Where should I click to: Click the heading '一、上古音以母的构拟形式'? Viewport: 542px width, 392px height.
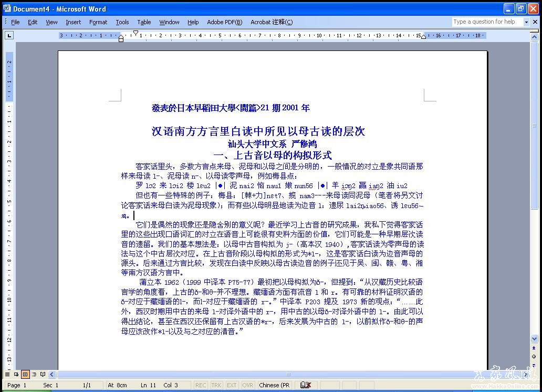point(273,155)
